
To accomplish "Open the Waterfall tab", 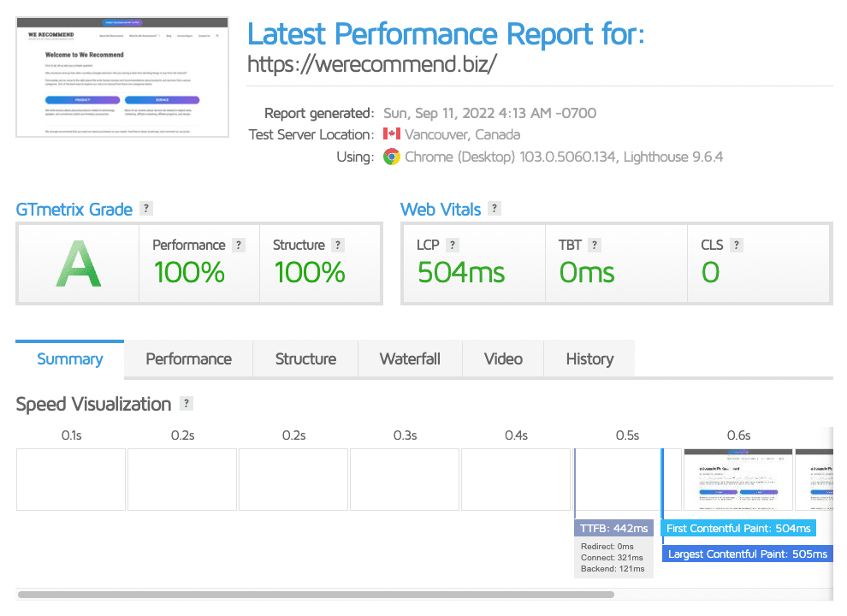I will pyautogui.click(x=410, y=358).
